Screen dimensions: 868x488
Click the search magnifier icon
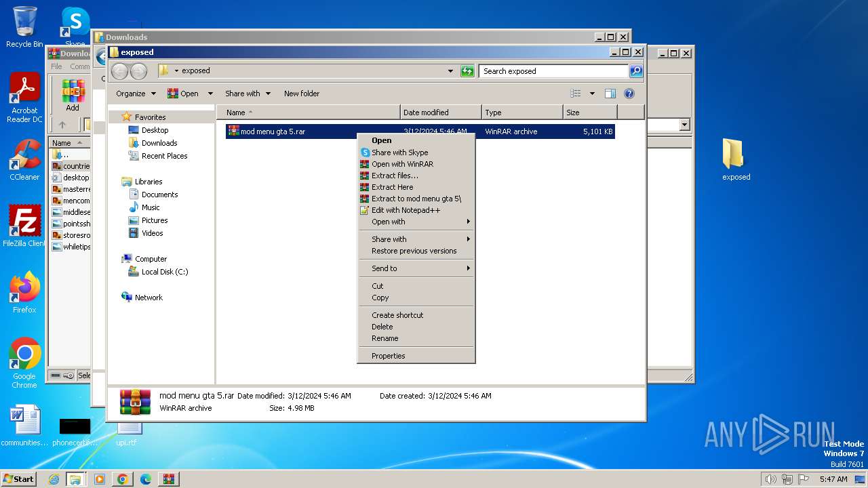pyautogui.click(x=635, y=71)
